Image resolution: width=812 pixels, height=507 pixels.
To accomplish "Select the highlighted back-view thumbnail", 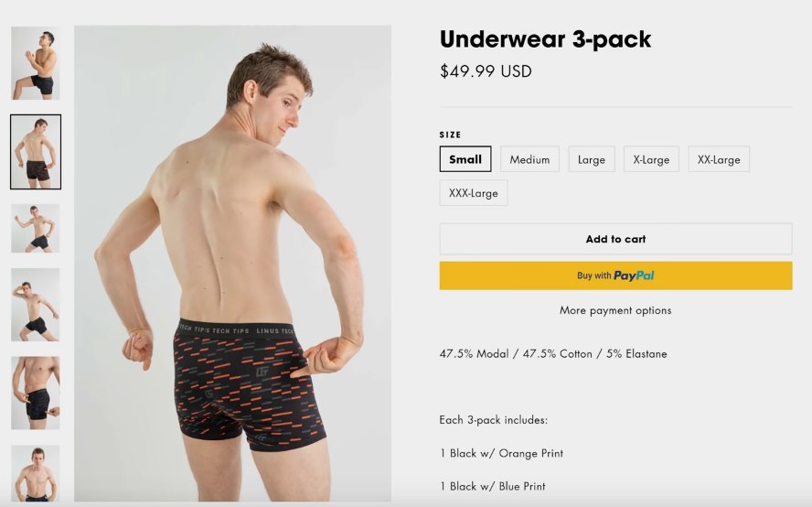I will click(x=36, y=152).
